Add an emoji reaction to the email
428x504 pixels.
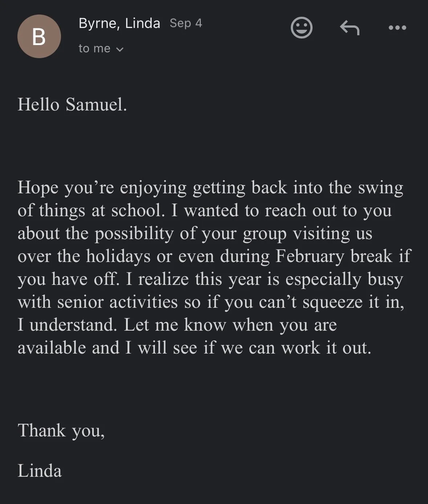302,27
